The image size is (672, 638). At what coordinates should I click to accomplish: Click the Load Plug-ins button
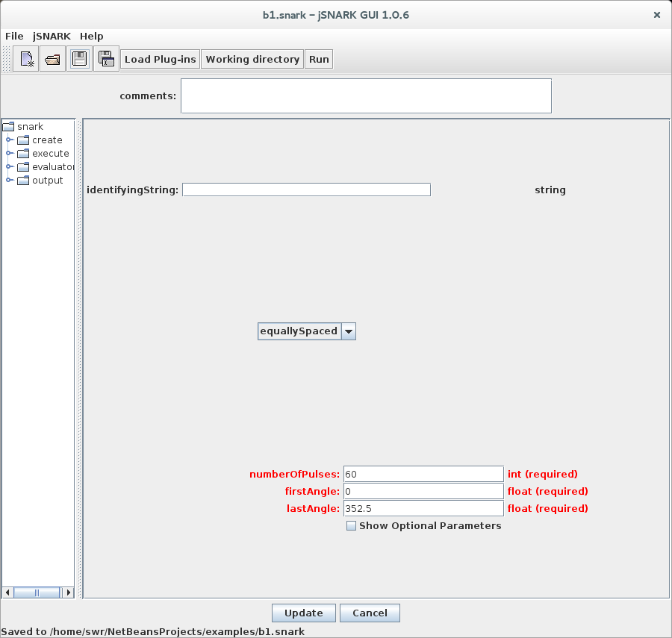click(x=161, y=59)
